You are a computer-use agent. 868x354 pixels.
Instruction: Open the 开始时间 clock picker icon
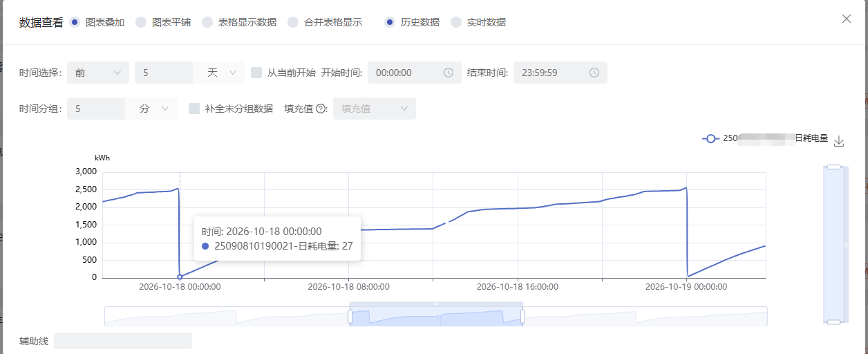pyautogui.click(x=448, y=73)
